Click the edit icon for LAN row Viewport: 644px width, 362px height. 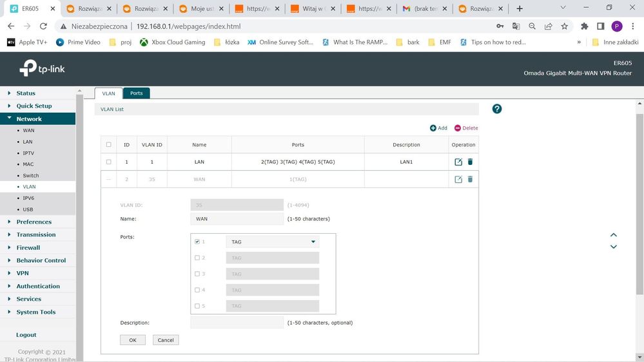tap(458, 162)
